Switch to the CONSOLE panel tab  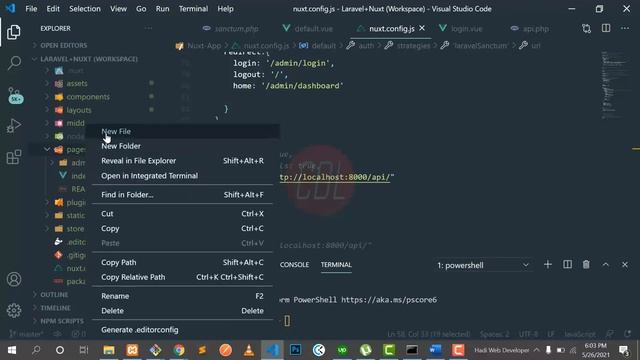(x=294, y=265)
